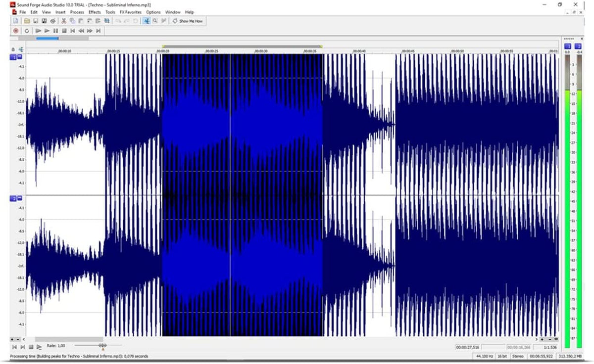Select the Edit tool icon
594x364 pixels.
(147, 21)
